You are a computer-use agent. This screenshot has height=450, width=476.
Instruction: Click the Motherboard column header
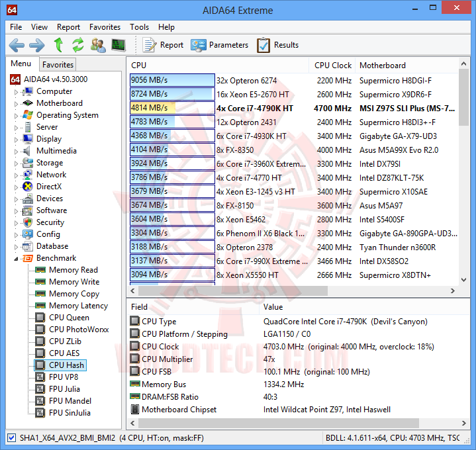tap(407, 66)
